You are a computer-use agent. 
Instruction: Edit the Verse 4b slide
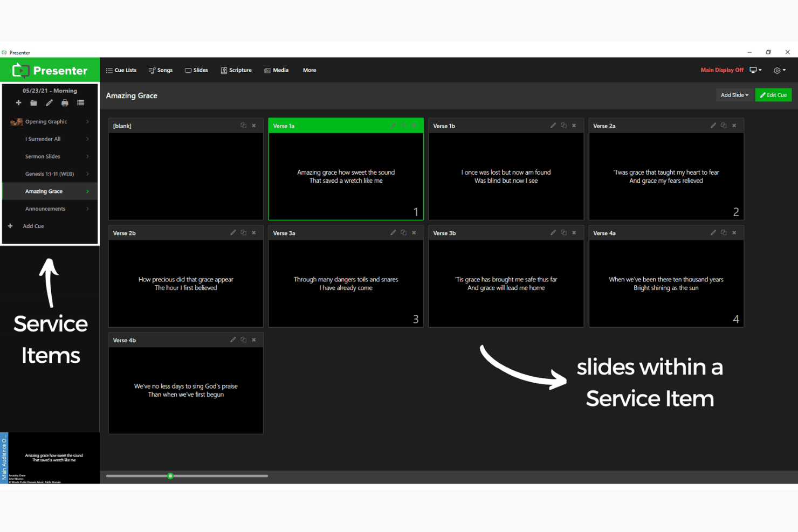pos(233,340)
